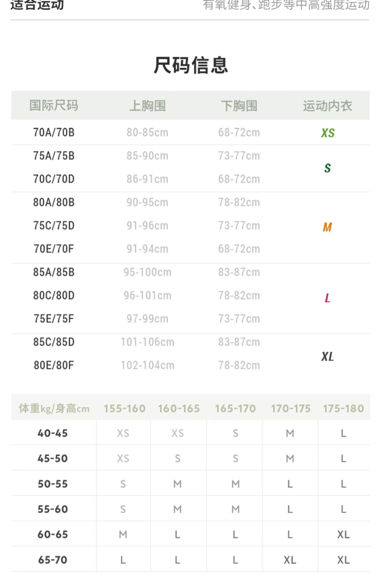Tap the 下胸围 column header
The height and width of the screenshot is (588, 380).
pyautogui.click(x=239, y=105)
